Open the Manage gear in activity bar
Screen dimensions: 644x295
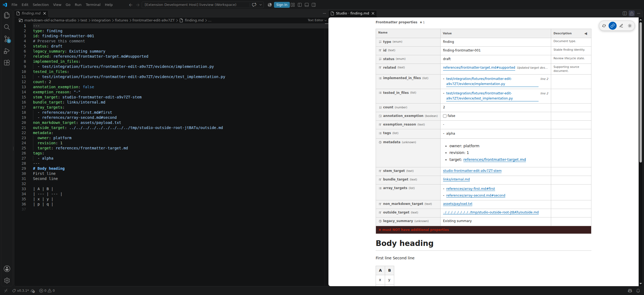7,280
